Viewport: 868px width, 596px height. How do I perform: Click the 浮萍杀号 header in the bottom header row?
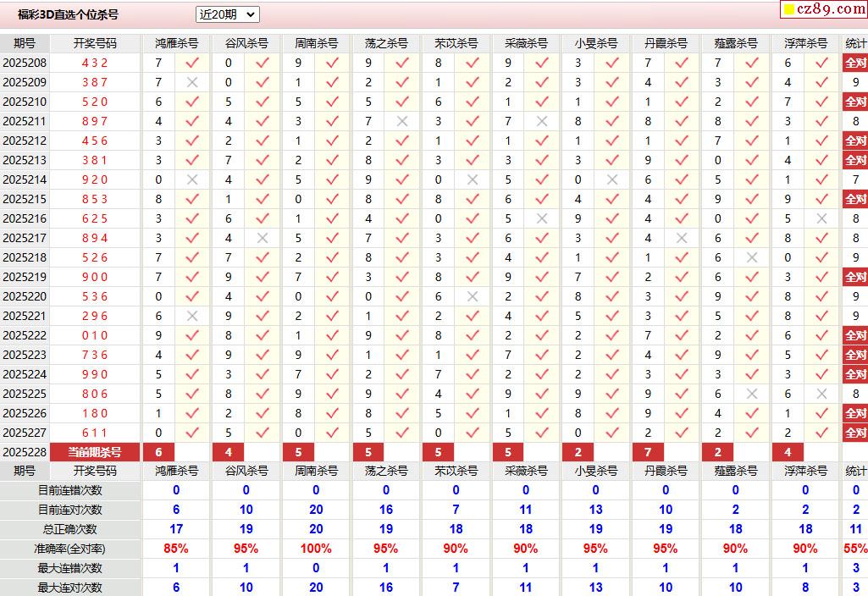pos(805,471)
